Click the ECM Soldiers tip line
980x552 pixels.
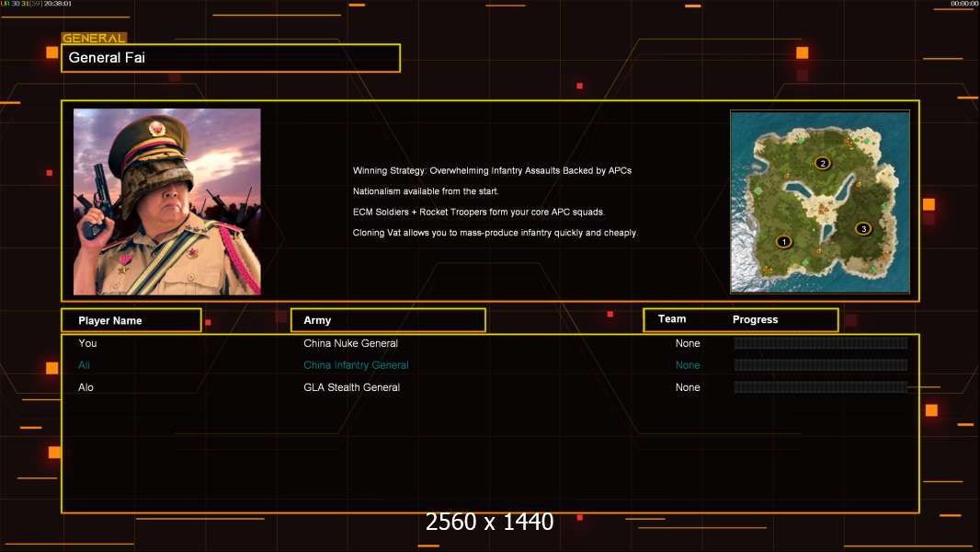479,212
